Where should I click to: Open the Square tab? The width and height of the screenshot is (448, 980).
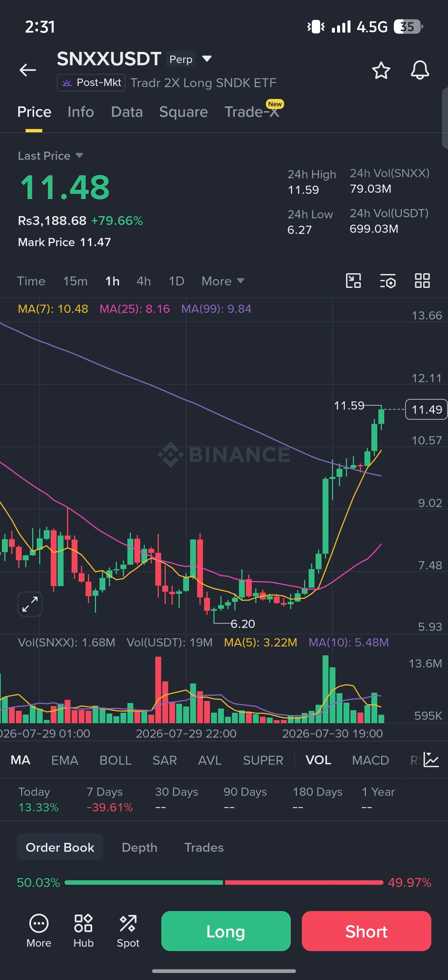tap(184, 112)
